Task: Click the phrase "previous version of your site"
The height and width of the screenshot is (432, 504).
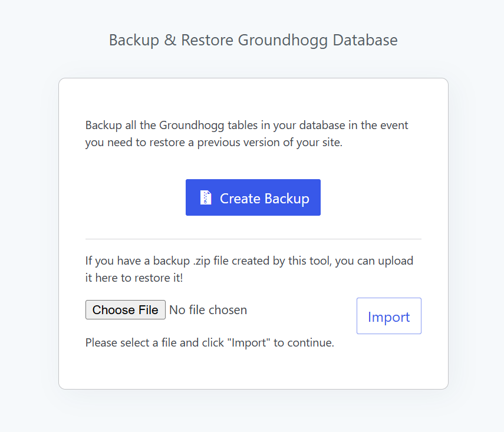Action: coord(269,143)
